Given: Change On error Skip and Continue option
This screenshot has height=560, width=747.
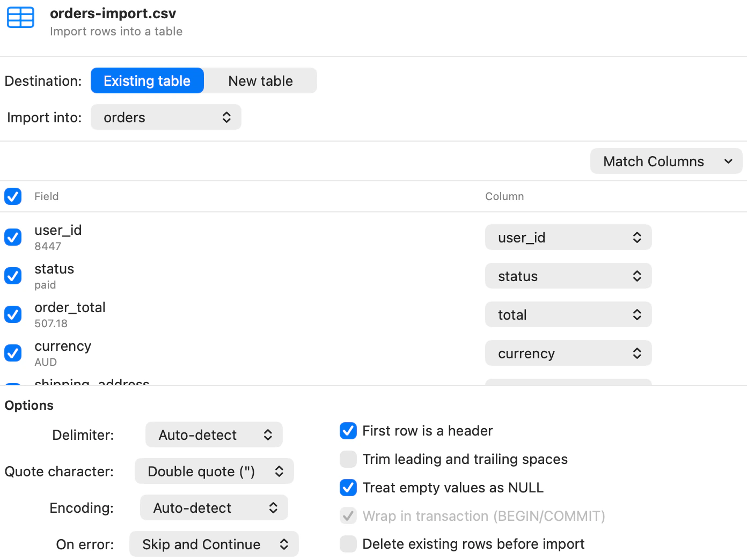Looking at the screenshot, I should coord(214,544).
